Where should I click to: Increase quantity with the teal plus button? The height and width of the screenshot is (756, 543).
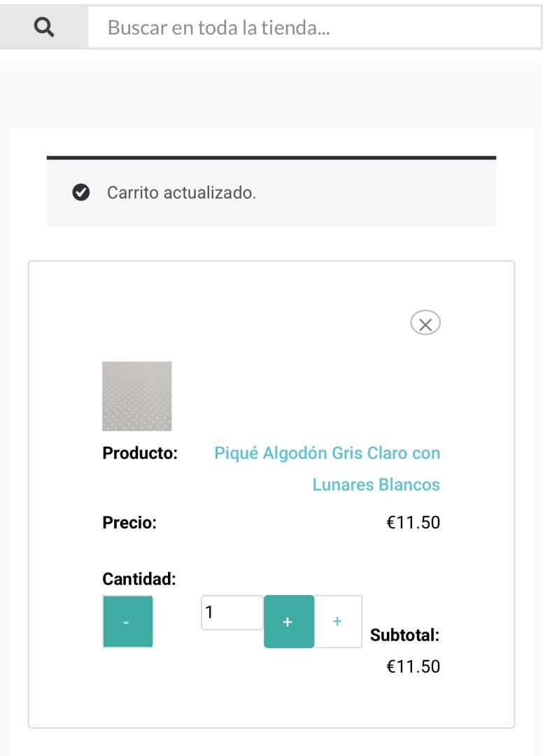point(288,622)
